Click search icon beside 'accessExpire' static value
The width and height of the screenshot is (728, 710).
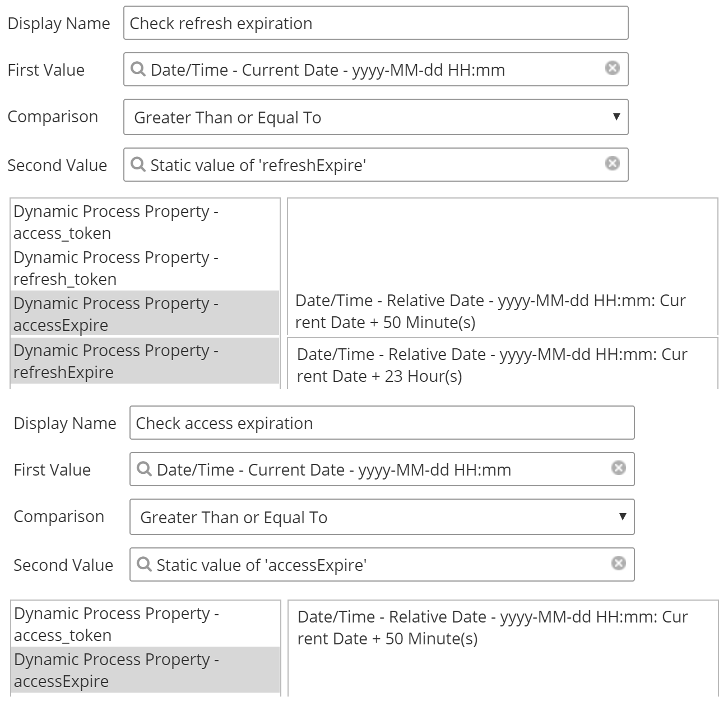(144, 564)
